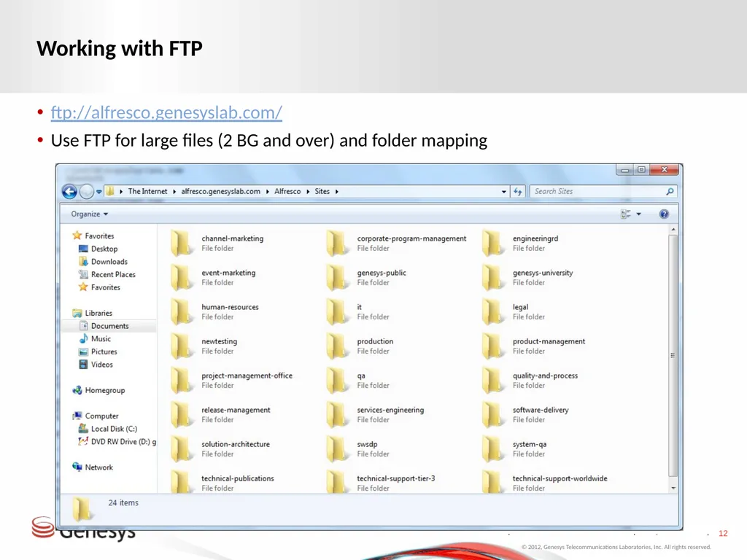Click the Sites breadcrumb segment
747x560 pixels.
[322, 191]
